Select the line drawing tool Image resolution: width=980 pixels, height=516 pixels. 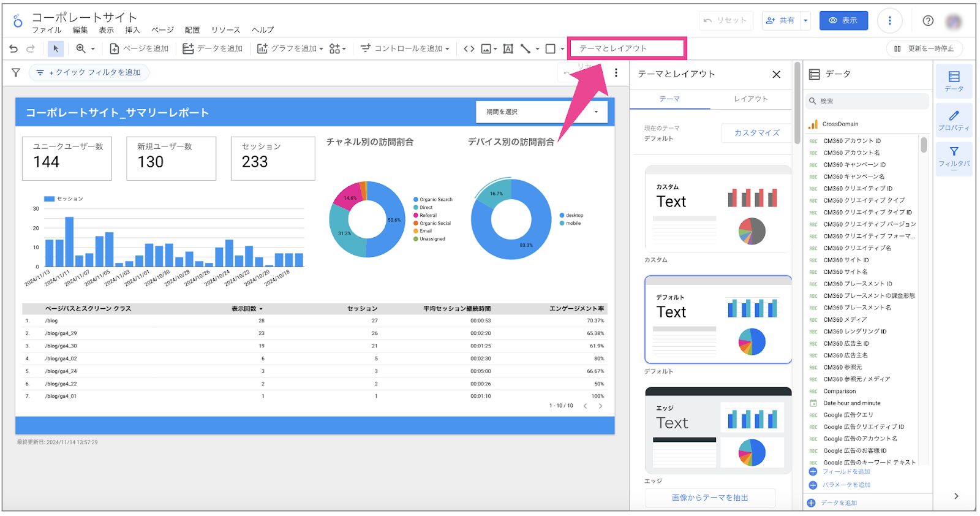point(526,48)
